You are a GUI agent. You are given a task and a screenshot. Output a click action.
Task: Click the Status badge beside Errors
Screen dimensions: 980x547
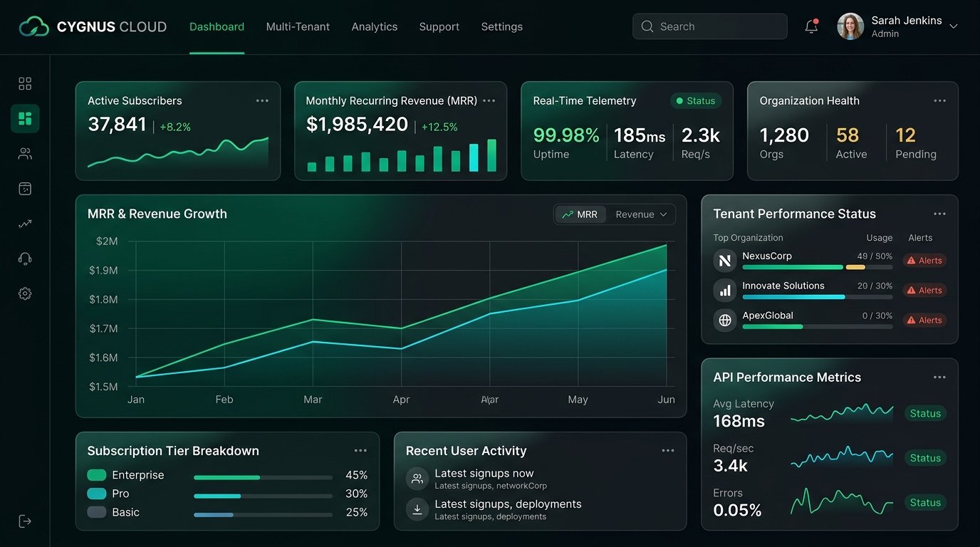925,503
